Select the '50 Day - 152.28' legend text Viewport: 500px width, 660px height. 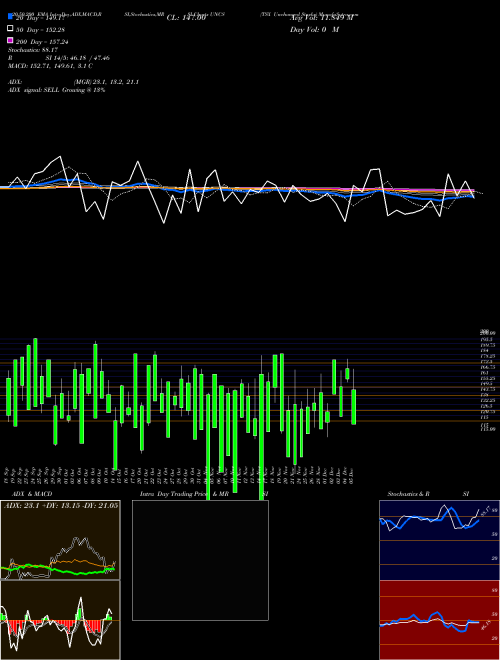point(40,30)
